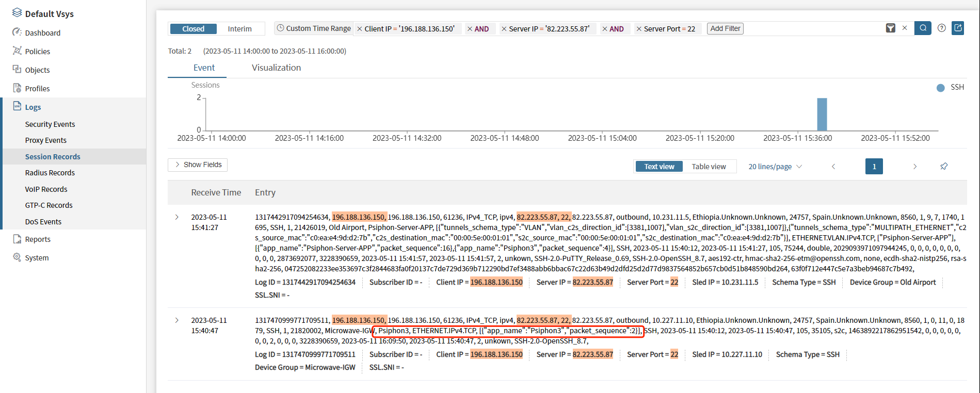This screenshot has height=393, width=980.
Task: Click the Add Filter button
Action: point(725,28)
